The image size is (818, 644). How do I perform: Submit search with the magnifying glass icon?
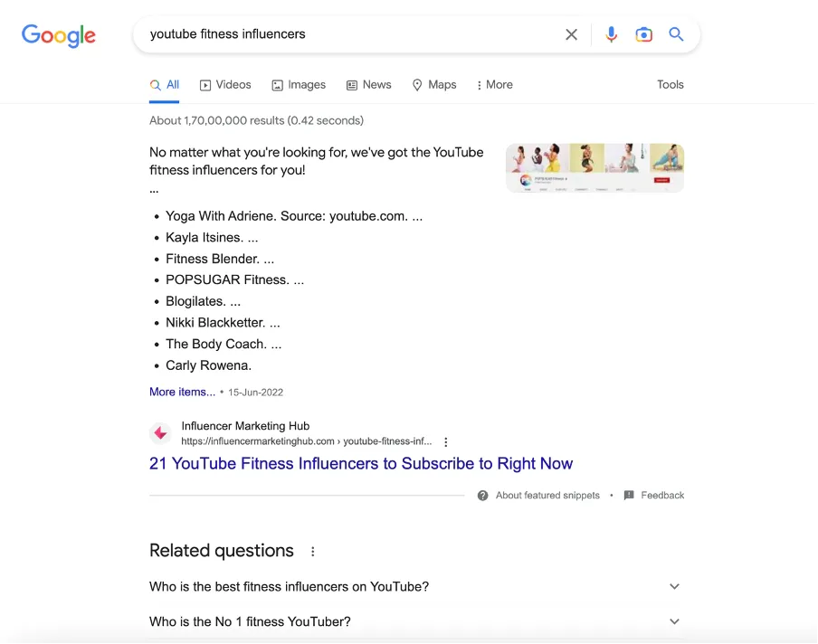[x=676, y=34]
